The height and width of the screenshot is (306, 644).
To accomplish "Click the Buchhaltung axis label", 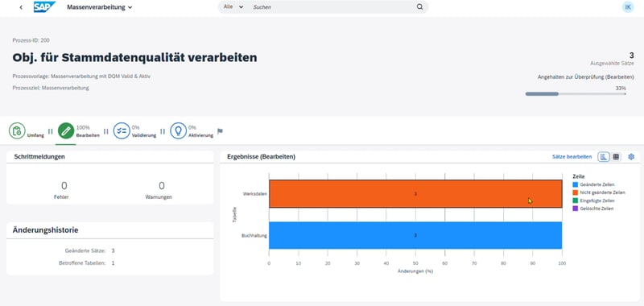I will click(x=254, y=236).
